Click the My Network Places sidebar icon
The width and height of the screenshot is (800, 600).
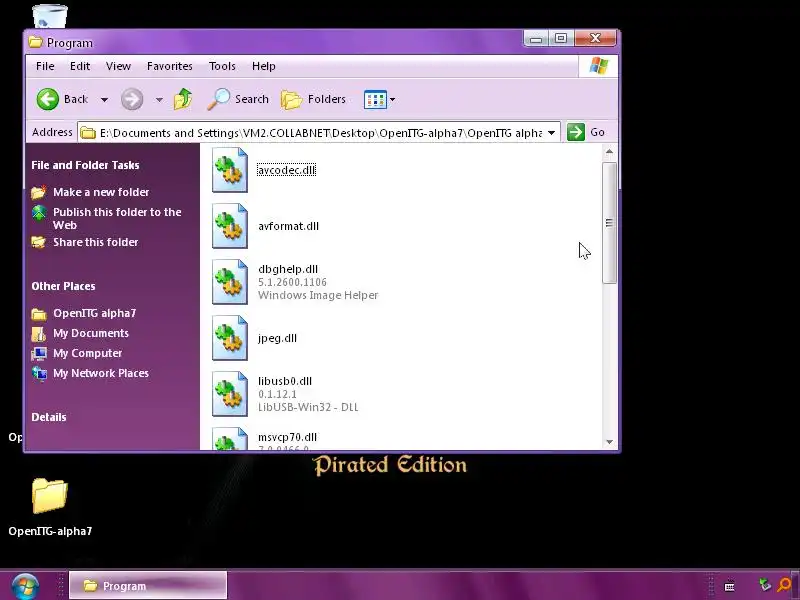[x=39, y=373]
